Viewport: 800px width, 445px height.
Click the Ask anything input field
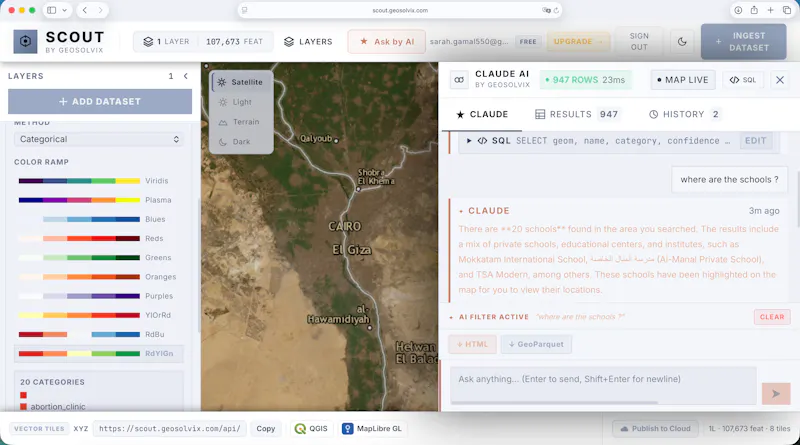click(603, 385)
